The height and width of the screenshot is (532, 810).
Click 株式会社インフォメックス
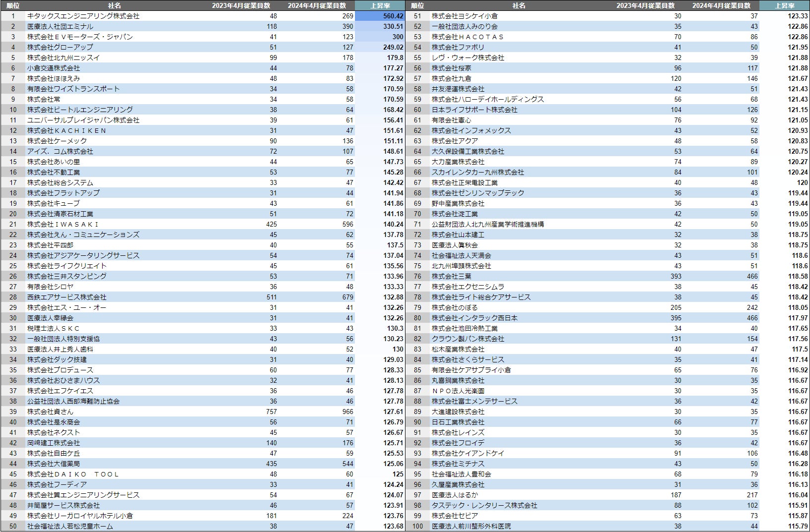click(471, 130)
